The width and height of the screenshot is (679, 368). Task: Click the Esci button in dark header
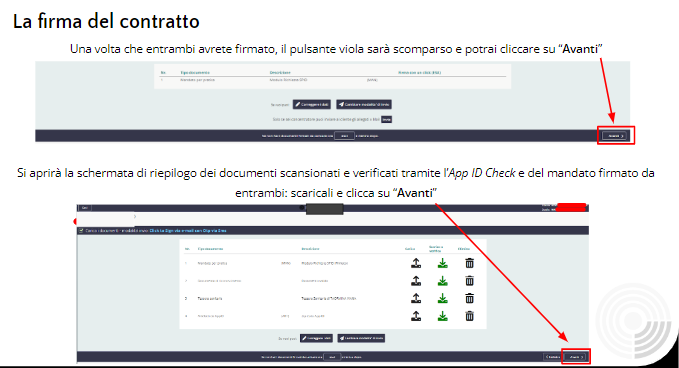coord(85,208)
